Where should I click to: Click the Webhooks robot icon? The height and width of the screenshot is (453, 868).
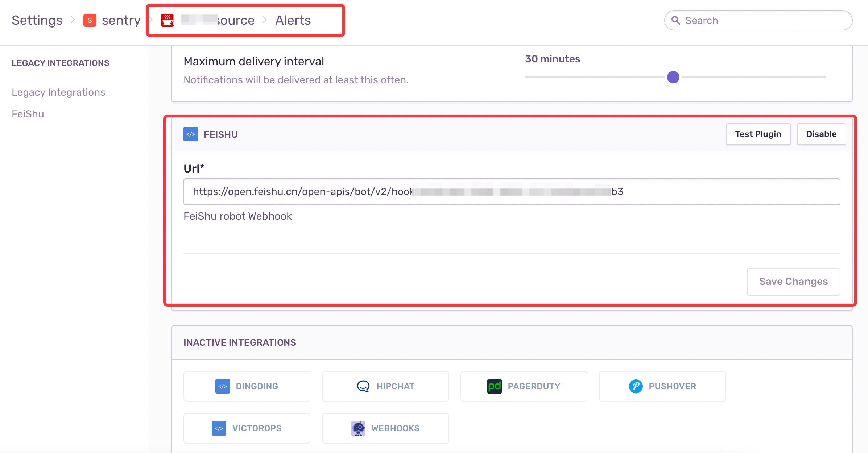click(x=358, y=428)
